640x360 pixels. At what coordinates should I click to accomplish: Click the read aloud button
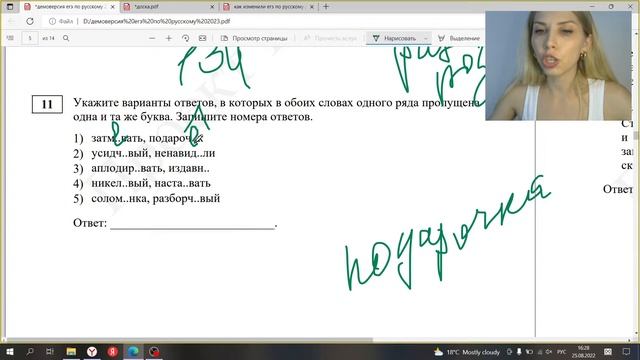330,38
